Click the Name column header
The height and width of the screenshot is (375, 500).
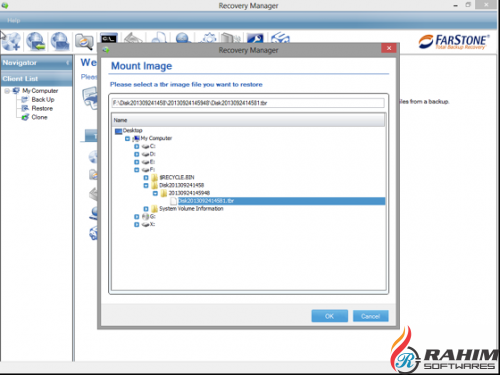coord(249,120)
